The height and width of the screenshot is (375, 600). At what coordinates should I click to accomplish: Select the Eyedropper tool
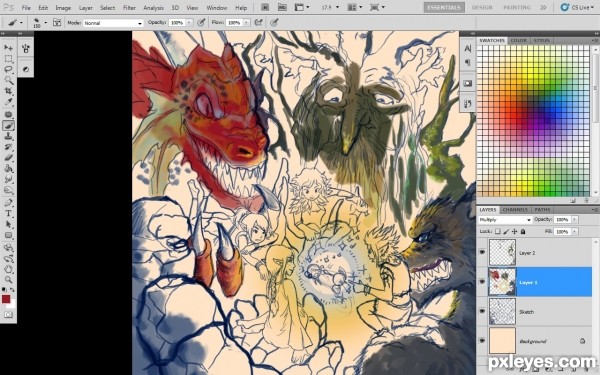(x=8, y=102)
